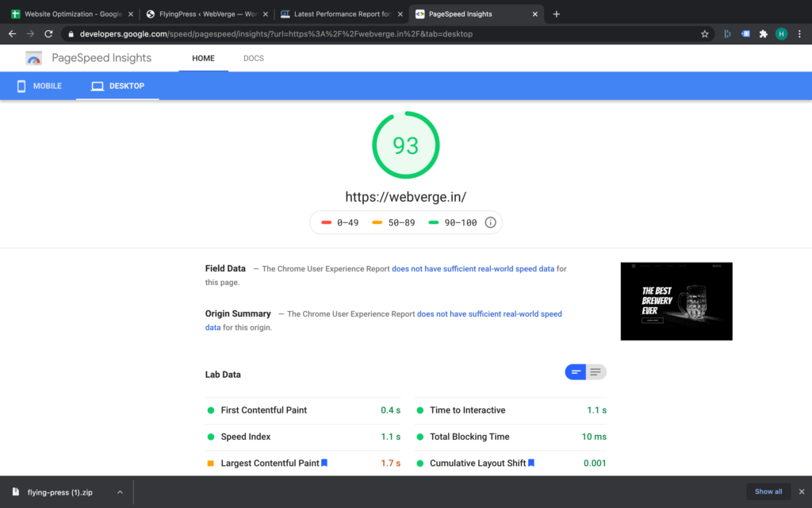
Task: Click the info icon beside the score legend
Action: [490, 222]
